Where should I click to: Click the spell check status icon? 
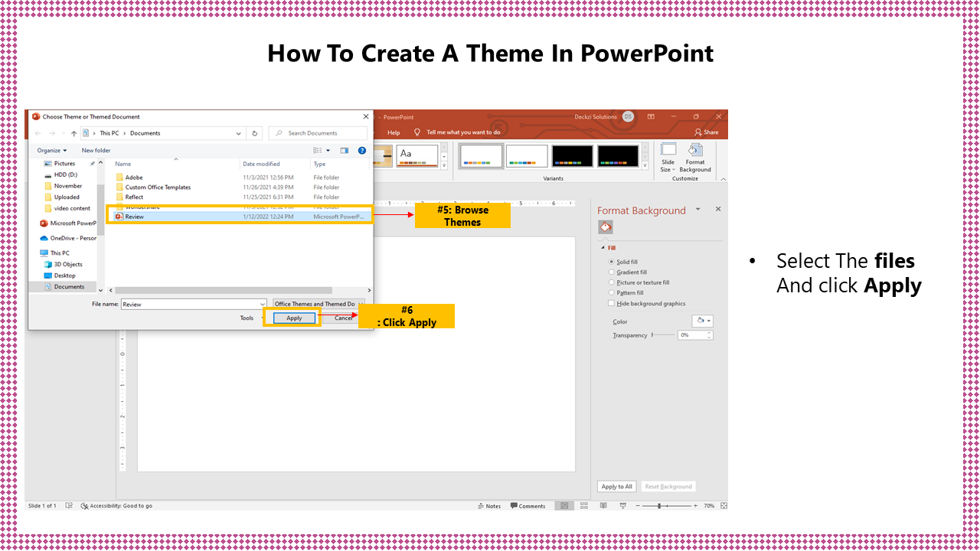70,506
